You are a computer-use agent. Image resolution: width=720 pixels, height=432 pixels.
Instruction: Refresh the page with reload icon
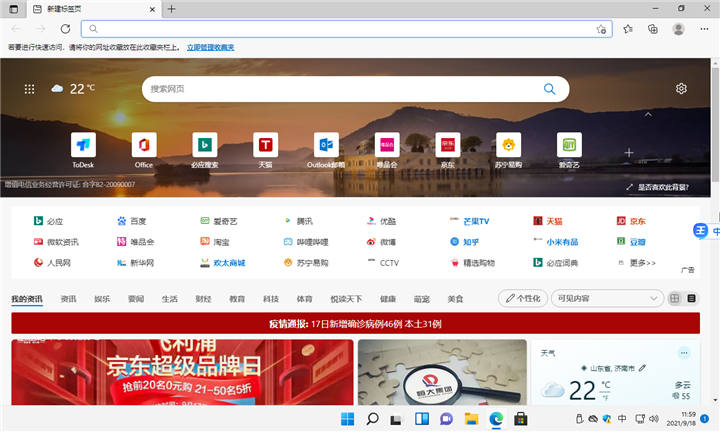click(65, 29)
